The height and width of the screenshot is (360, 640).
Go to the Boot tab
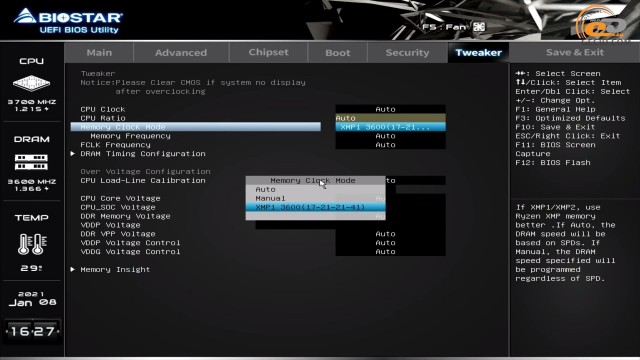coord(338,53)
